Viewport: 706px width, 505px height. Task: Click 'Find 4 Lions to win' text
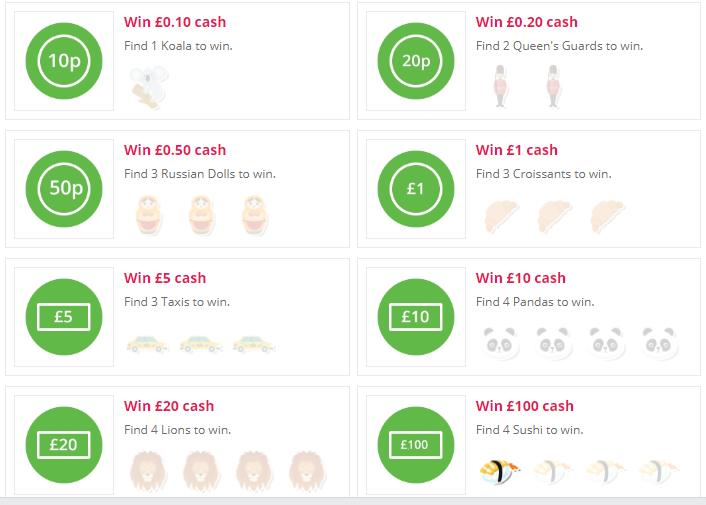(177, 430)
